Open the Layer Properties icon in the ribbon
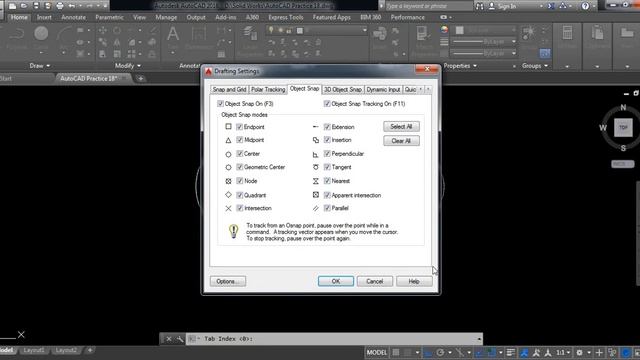The width and height of the screenshot is (640, 360). [x=249, y=33]
